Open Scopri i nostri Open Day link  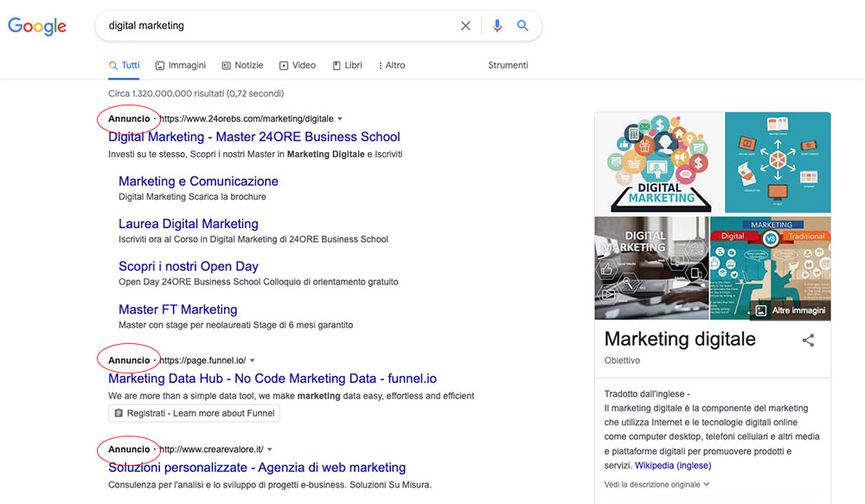189,265
